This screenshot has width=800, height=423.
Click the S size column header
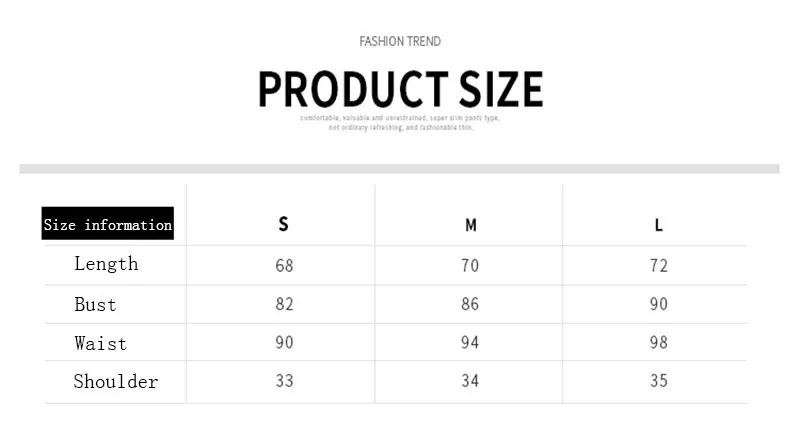[x=284, y=224]
